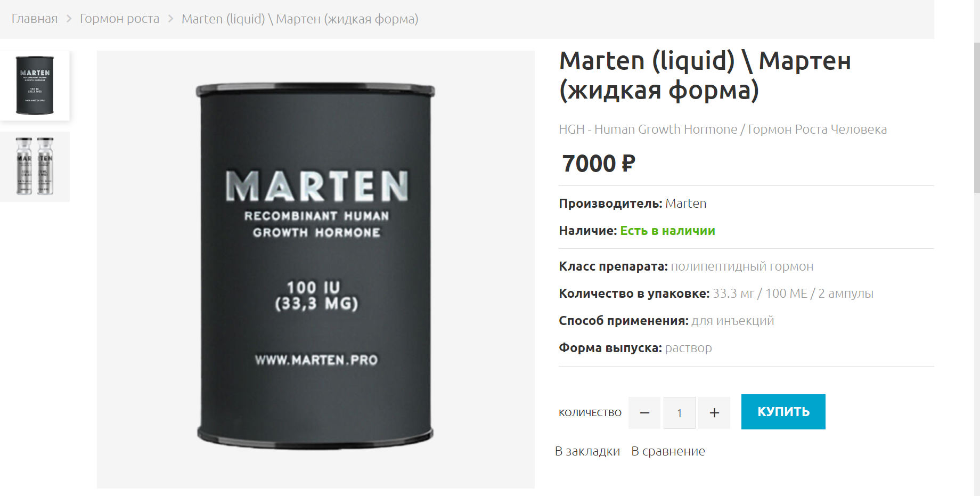Open the В закладки link
This screenshot has height=496, width=980.
[587, 451]
